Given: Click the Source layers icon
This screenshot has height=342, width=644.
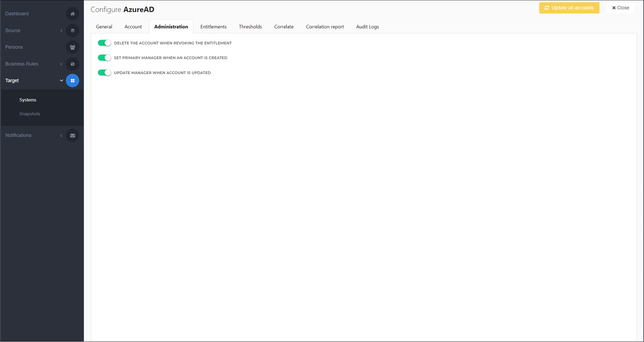Looking at the screenshot, I should [x=72, y=31].
